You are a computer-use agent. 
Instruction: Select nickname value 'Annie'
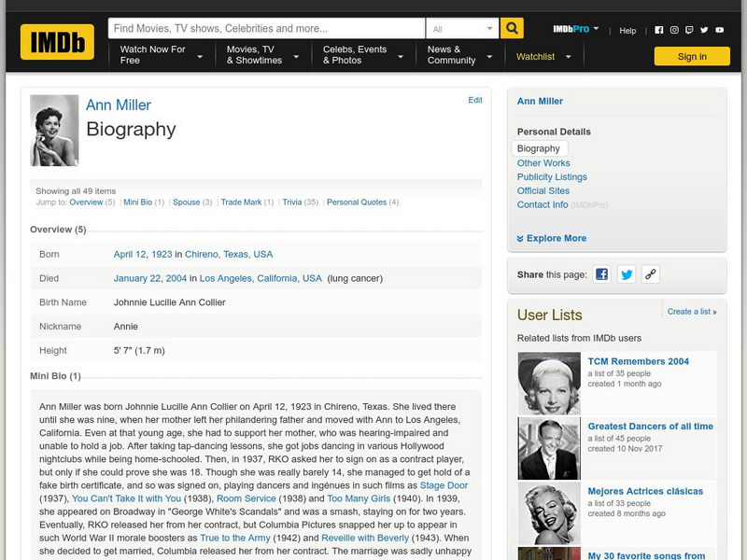126,327
